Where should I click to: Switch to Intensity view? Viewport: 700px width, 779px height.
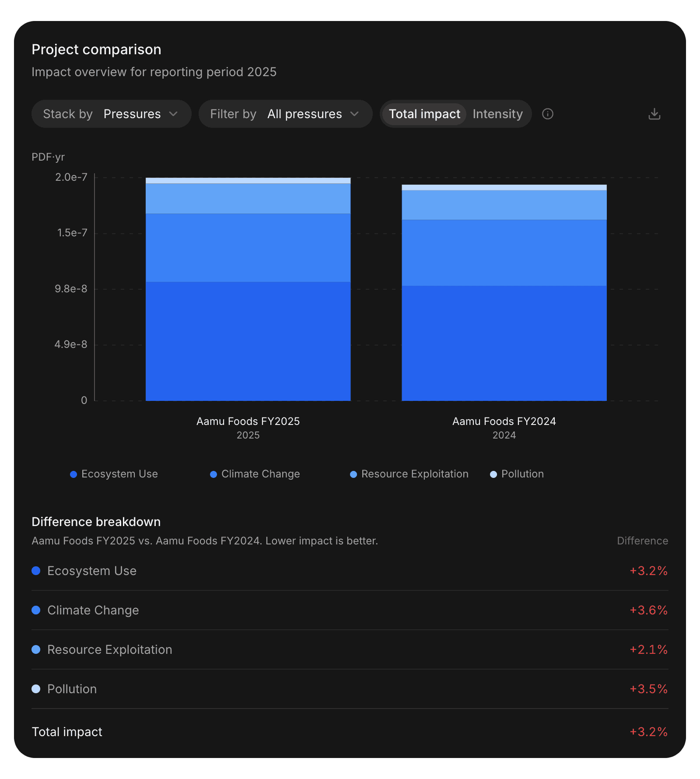point(497,114)
